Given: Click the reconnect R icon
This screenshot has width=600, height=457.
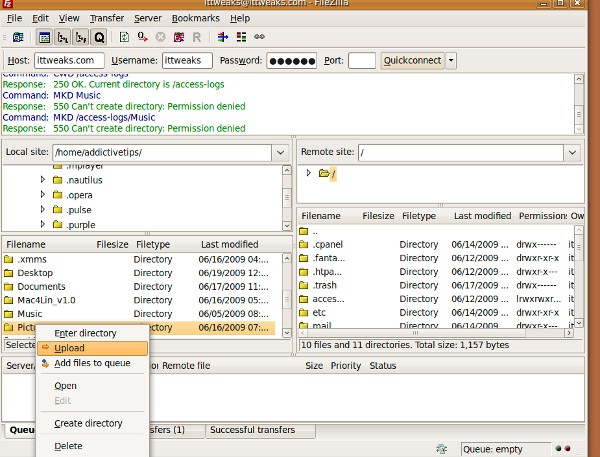Looking at the screenshot, I should (x=197, y=37).
